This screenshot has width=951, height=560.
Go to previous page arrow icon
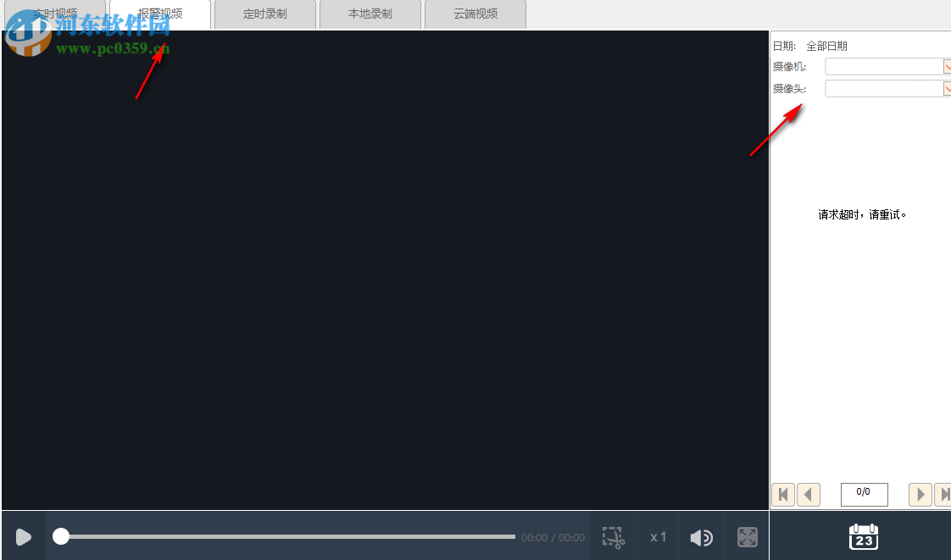click(809, 494)
